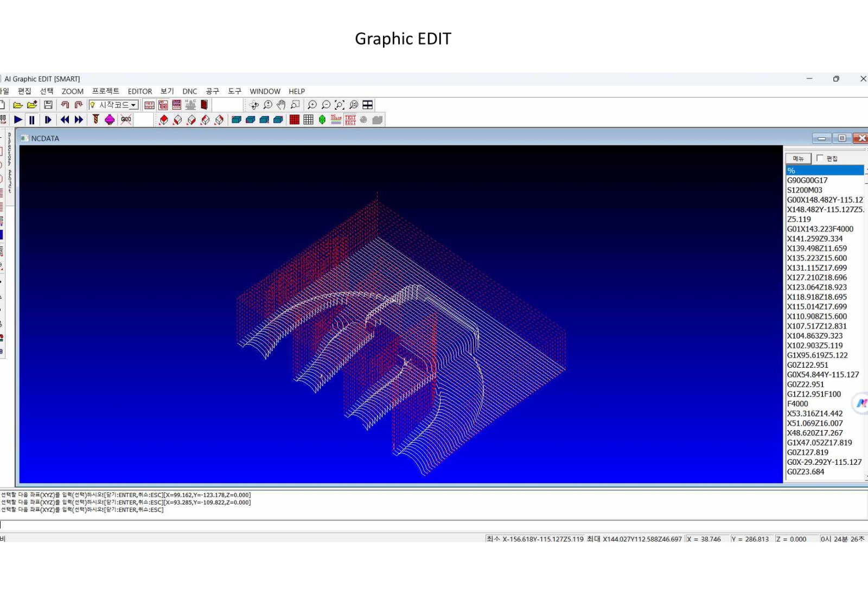Select the G1Z12.951F100 code line
868x614 pixels.
825,394
